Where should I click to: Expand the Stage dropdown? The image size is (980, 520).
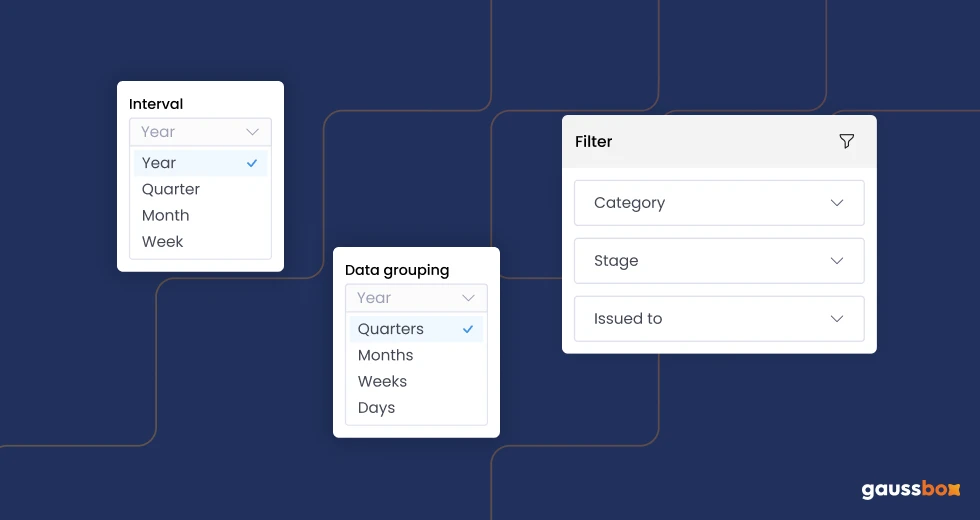pyautogui.click(x=719, y=261)
